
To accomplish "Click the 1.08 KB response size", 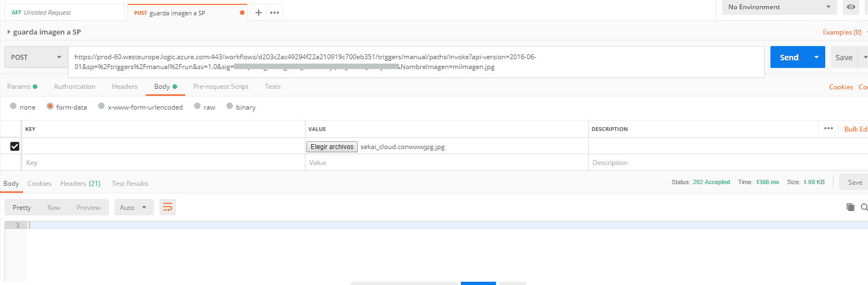I will click(x=814, y=182).
